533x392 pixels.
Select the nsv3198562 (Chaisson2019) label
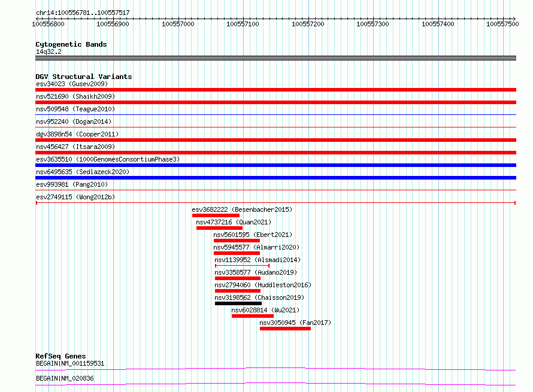[x=259, y=297]
